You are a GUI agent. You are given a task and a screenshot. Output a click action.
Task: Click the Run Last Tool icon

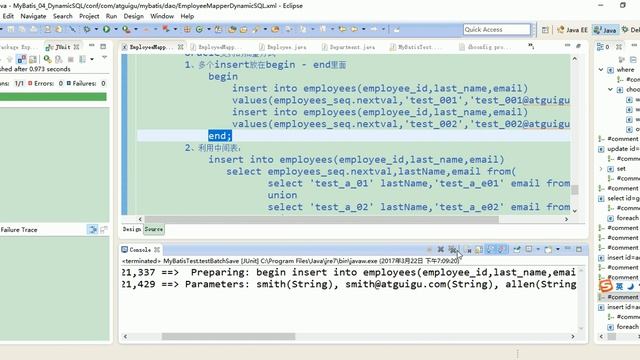pyautogui.click(x=126, y=29)
